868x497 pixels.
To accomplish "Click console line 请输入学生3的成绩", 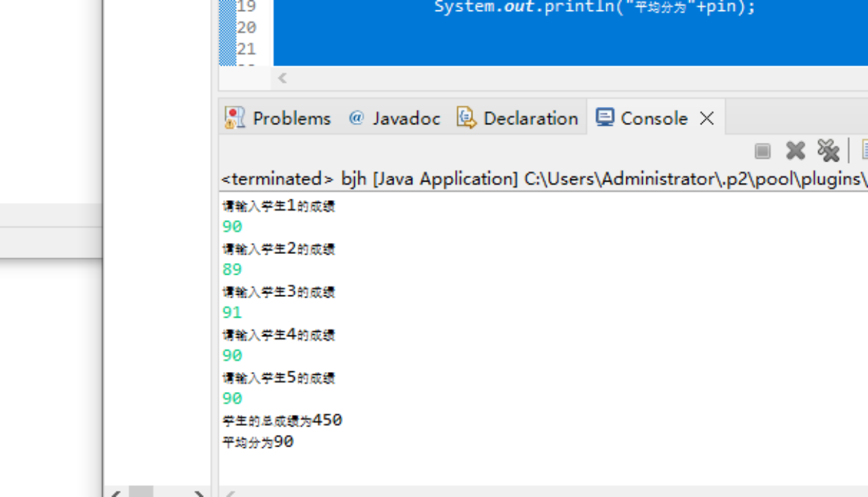I will (x=278, y=292).
